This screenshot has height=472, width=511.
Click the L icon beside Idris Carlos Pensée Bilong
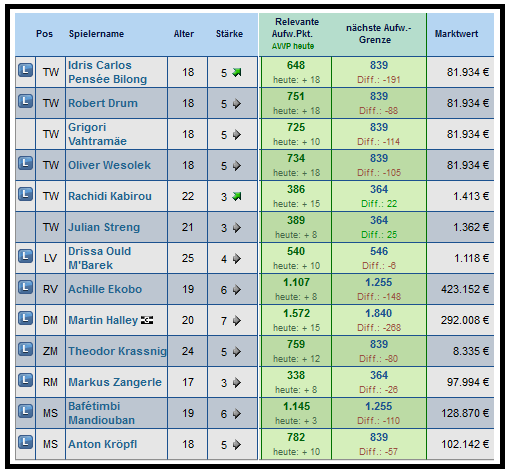pyautogui.click(x=25, y=70)
